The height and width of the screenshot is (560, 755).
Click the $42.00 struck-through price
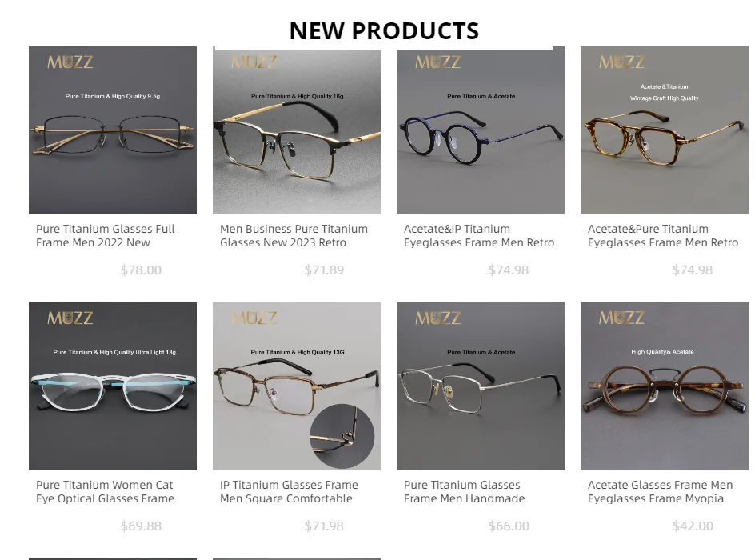pos(693,526)
